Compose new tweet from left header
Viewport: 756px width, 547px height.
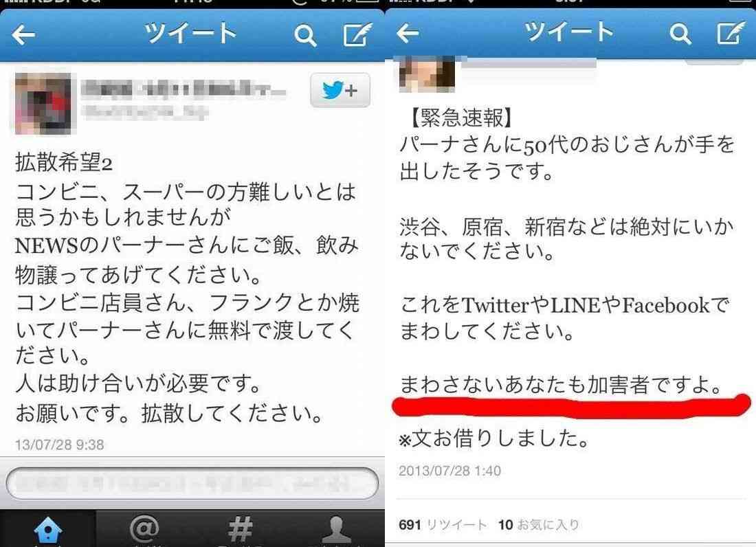pos(357,34)
